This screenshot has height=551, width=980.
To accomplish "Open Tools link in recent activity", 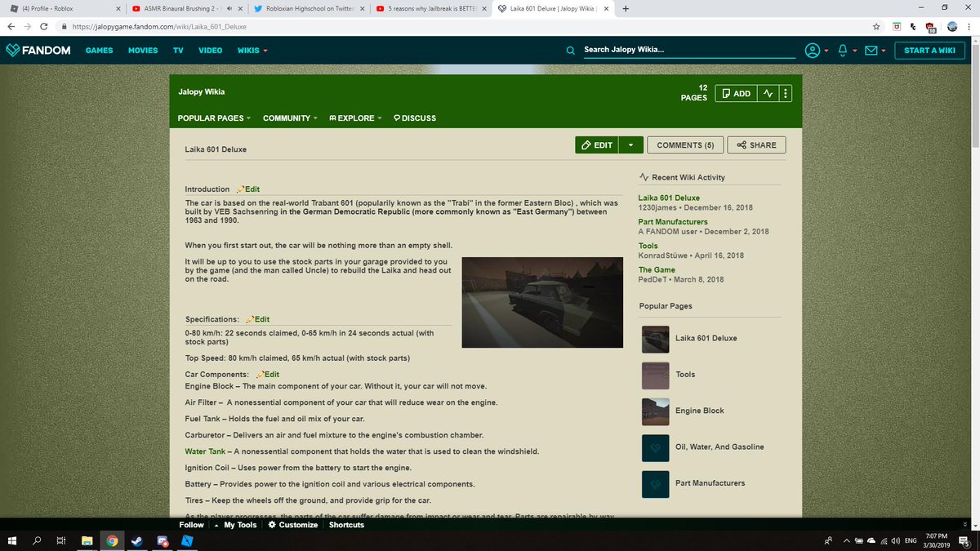I will tap(648, 246).
